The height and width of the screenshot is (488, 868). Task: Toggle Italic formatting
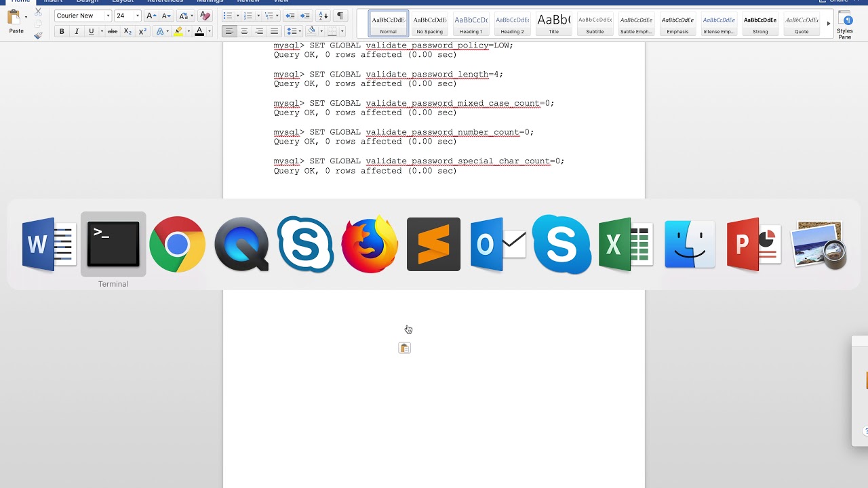(x=77, y=31)
